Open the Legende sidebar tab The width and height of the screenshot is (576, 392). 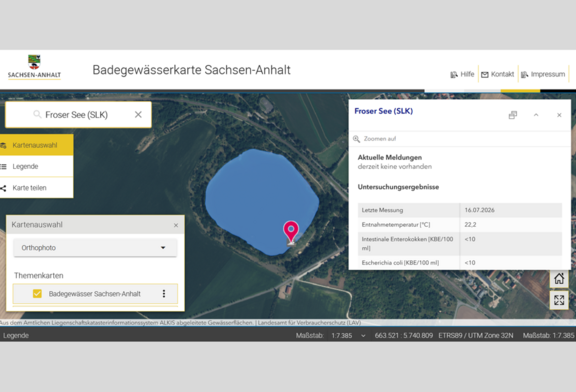(36, 166)
